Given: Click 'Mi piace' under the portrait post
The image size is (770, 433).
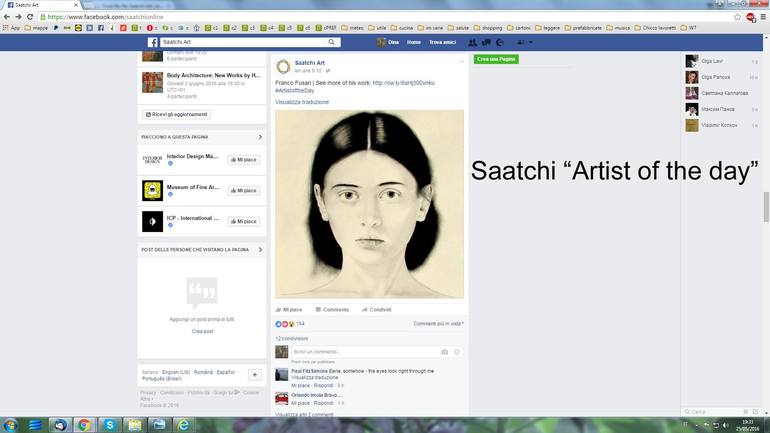Looking at the screenshot, I should (289, 310).
